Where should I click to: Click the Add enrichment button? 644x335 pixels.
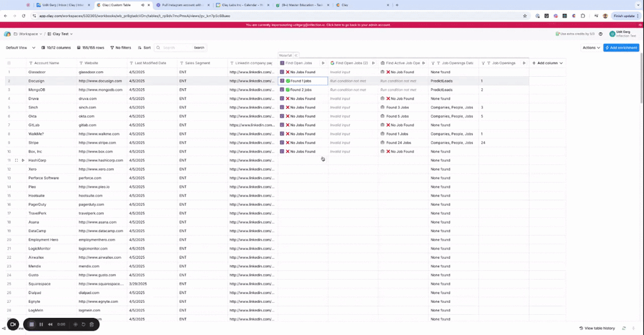click(x=621, y=48)
